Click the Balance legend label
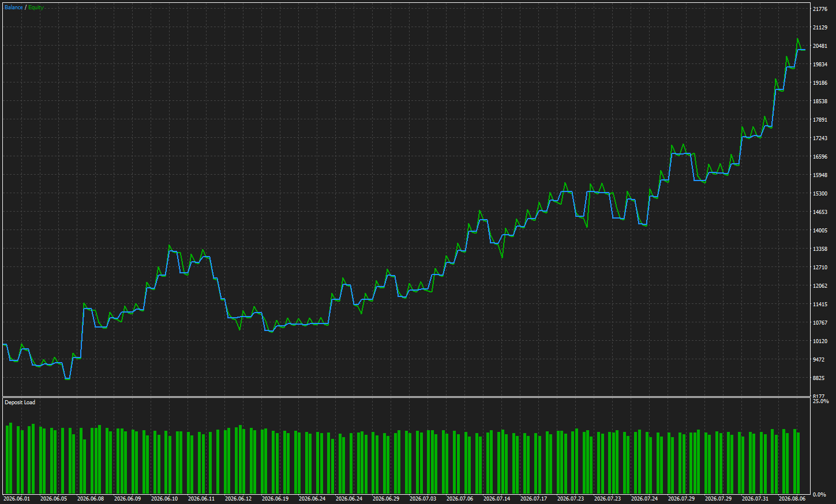This screenshot has height=504, width=836. point(14,7)
